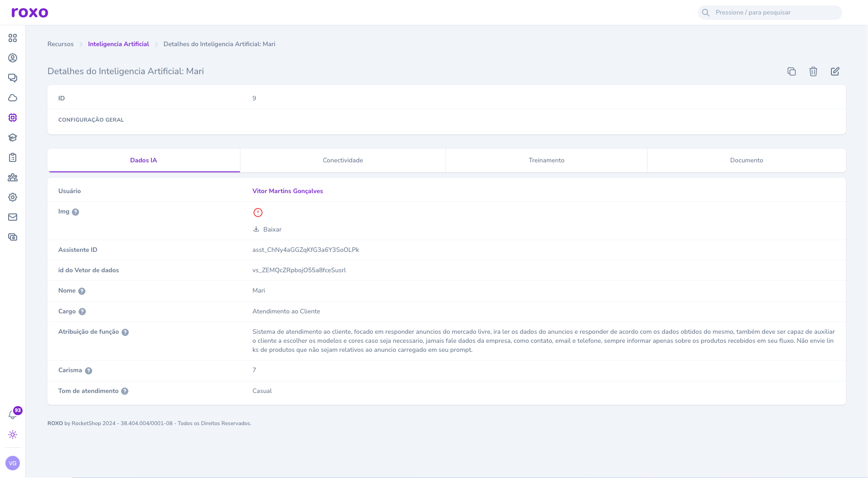This screenshot has height=478, width=868.
Task: Click the help icon next to Carisma
Action: [x=89, y=371]
